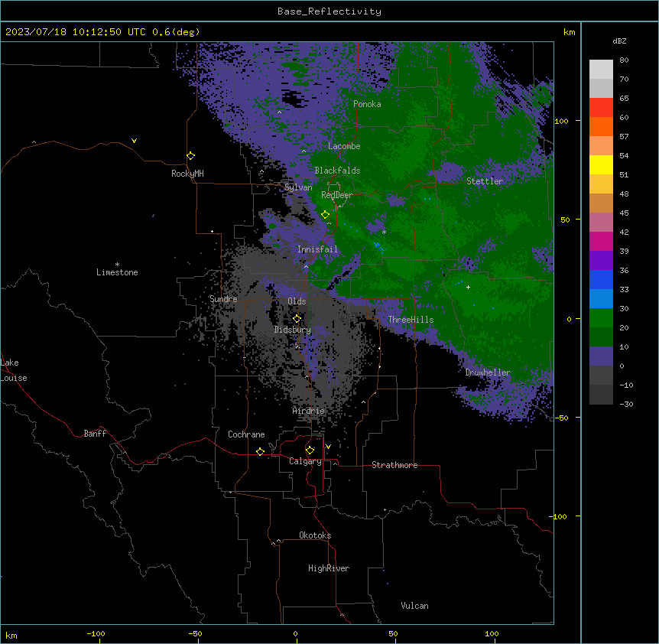Click the Ponoka city label

(367, 104)
